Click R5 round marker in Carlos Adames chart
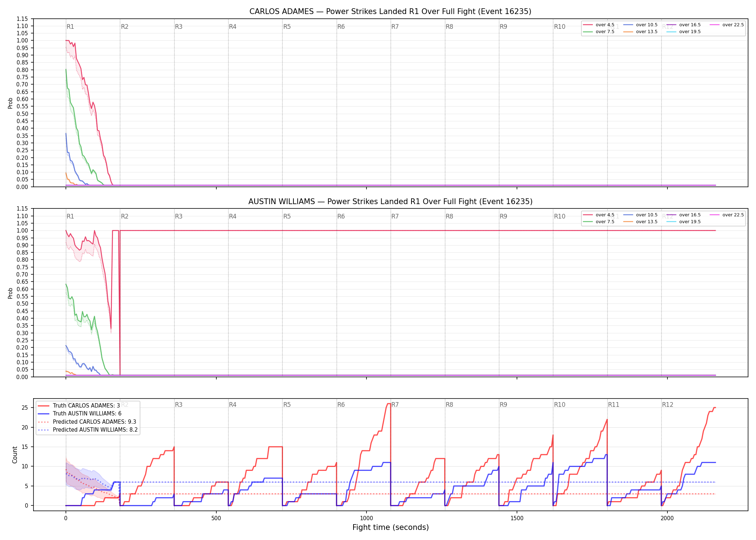 click(x=287, y=27)
